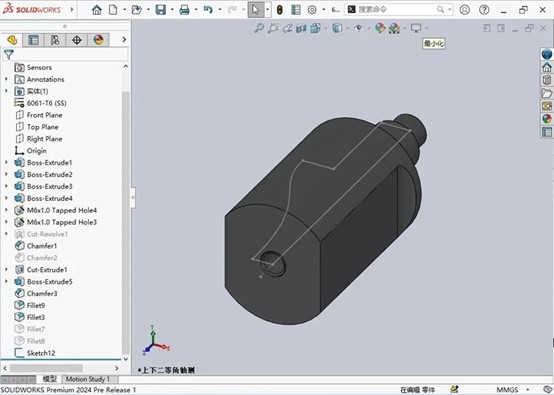This screenshot has width=554, height=395.
Task: Open Options gear icon
Action: point(312,10)
